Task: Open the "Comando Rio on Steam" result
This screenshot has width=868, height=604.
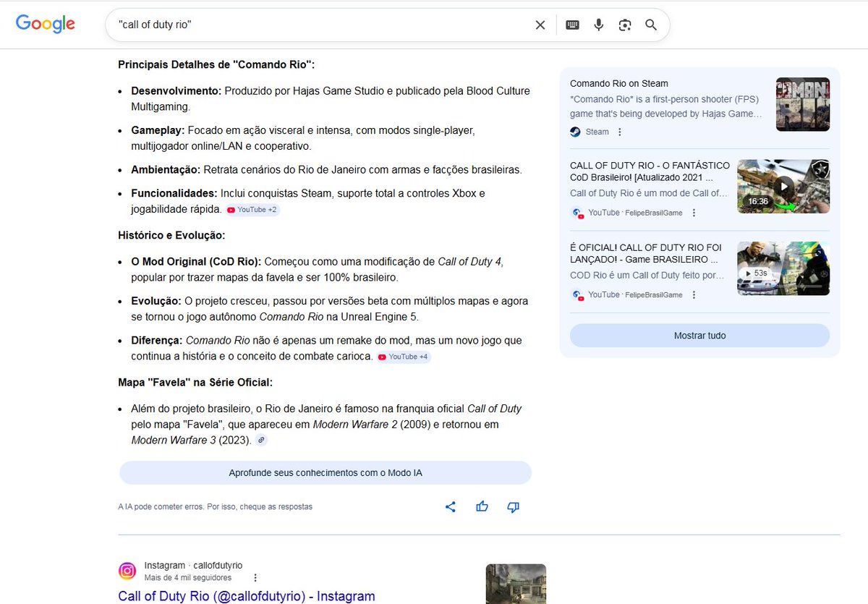Action: [619, 83]
